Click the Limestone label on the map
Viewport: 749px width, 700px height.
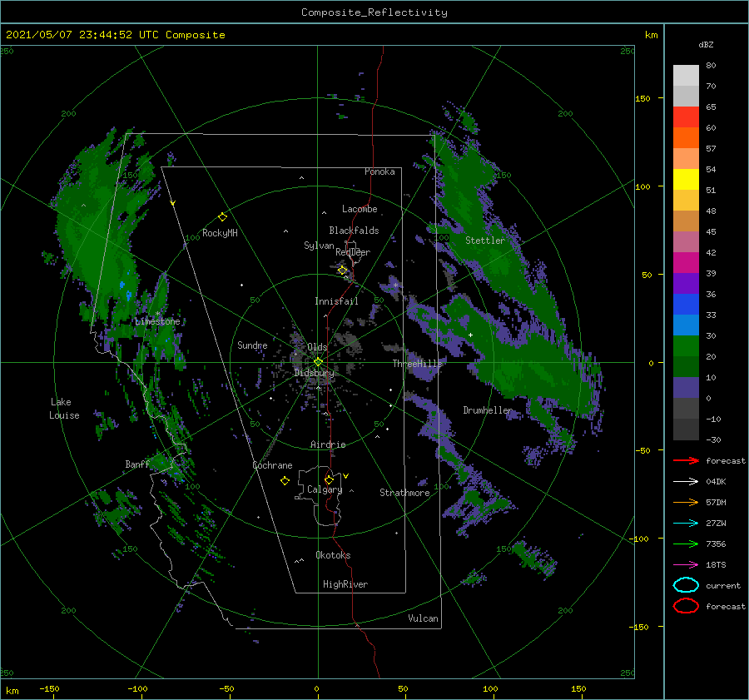click(157, 321)
